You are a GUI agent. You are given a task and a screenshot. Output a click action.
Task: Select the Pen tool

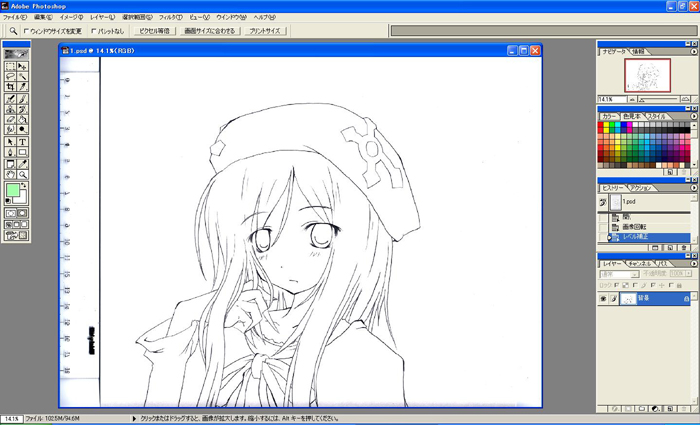click(x=10, y=152)
